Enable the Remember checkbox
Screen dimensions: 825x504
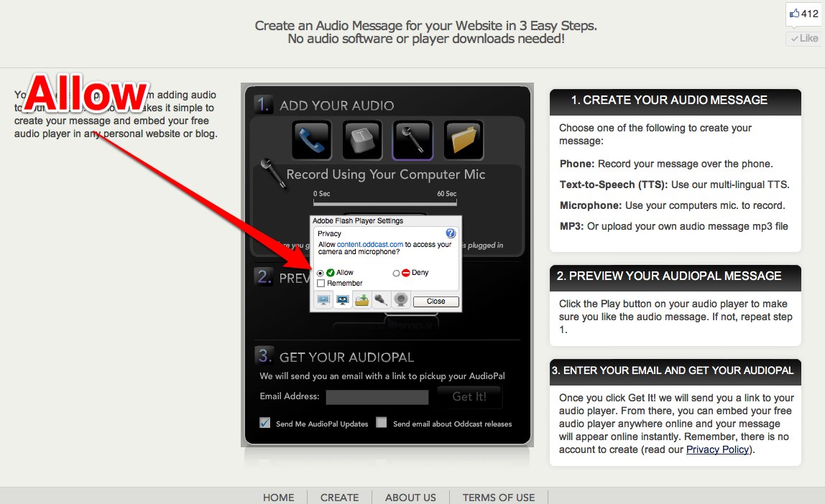[x=321, y=282]
